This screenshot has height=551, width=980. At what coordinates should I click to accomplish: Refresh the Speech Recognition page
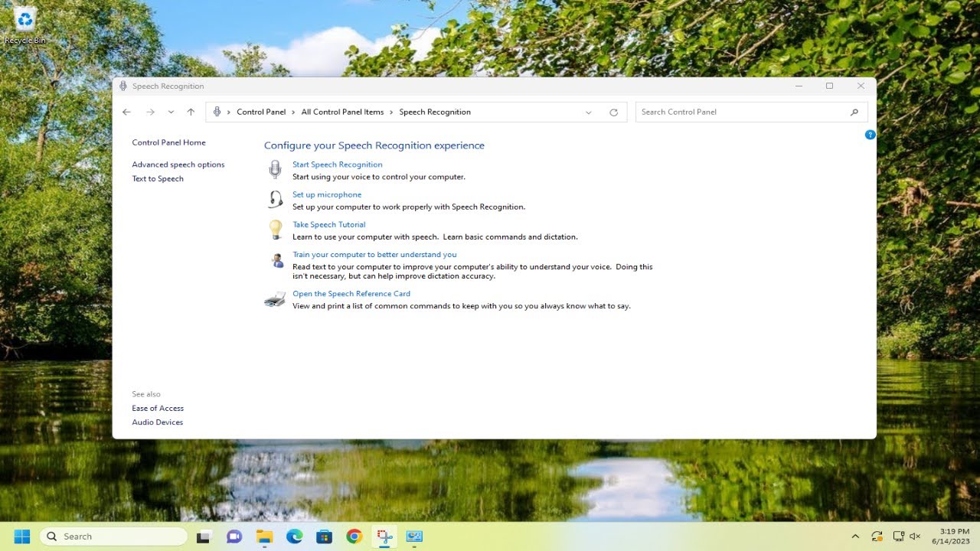click(613, 112)
